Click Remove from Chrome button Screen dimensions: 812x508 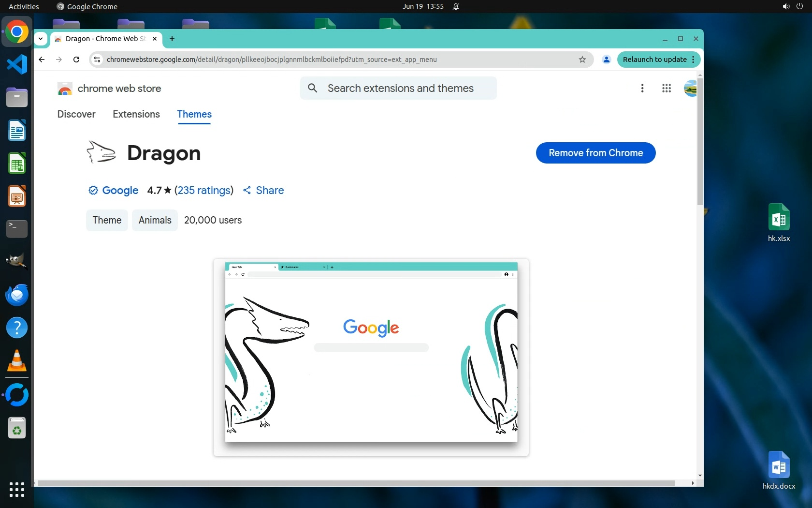coord(595,153)
